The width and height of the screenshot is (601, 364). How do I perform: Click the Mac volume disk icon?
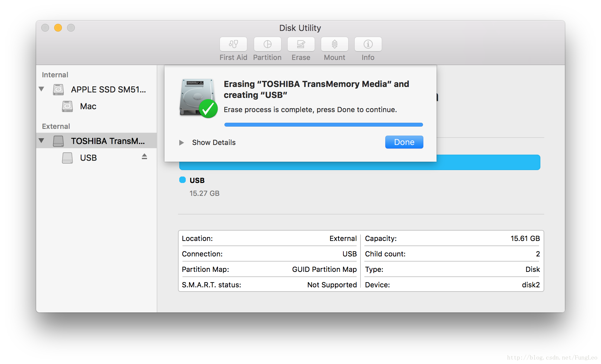coord(67,106)
